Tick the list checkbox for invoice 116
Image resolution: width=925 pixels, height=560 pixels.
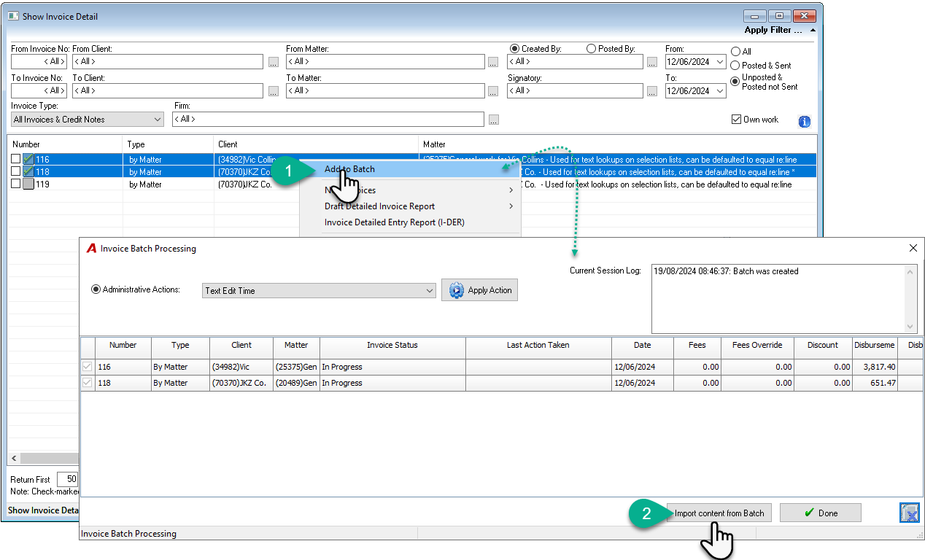[15, 159]
